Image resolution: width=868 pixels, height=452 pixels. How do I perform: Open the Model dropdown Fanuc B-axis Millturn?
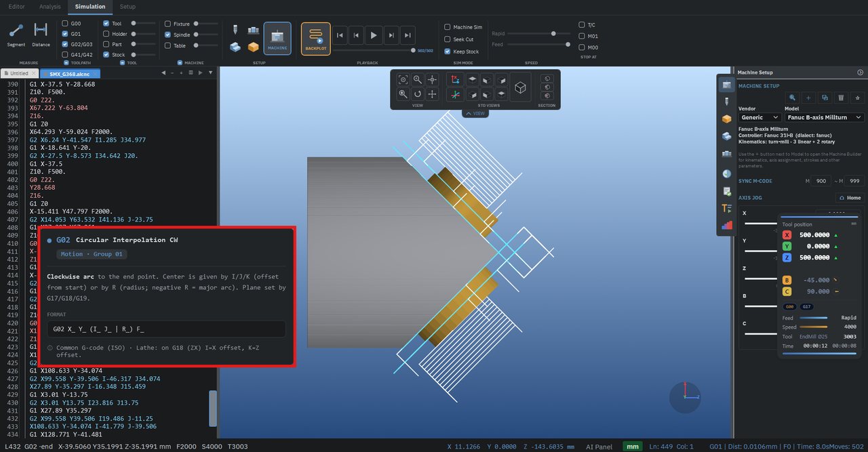[x=824, y=117]
